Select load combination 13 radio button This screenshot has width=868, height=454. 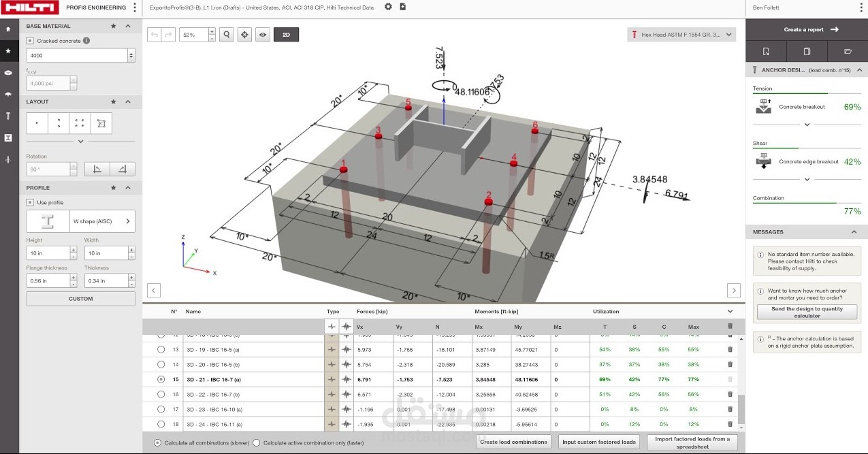[161, 349]
